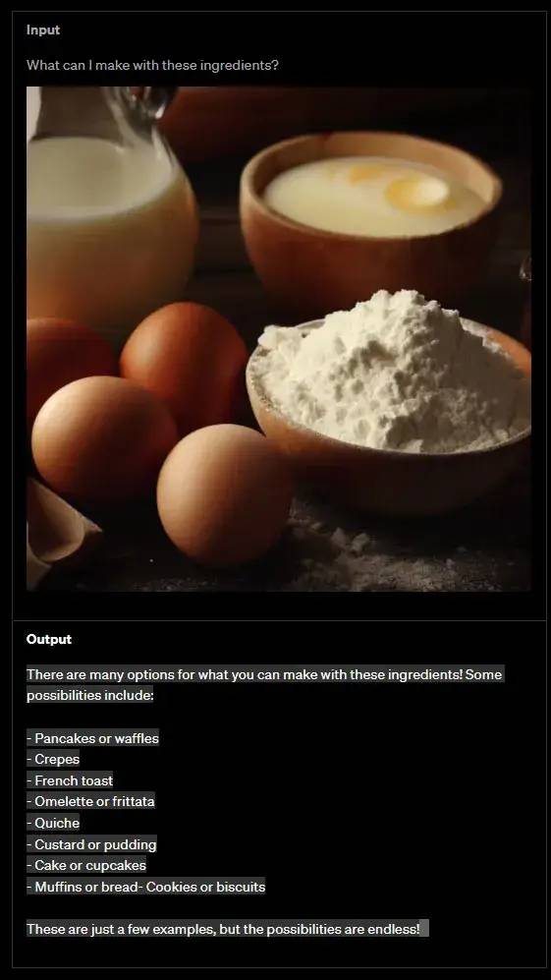The height and width of the screenshot is (980, 551).
Task: Select the 'Cookies or biscuits' text
Action: point(205,888)
